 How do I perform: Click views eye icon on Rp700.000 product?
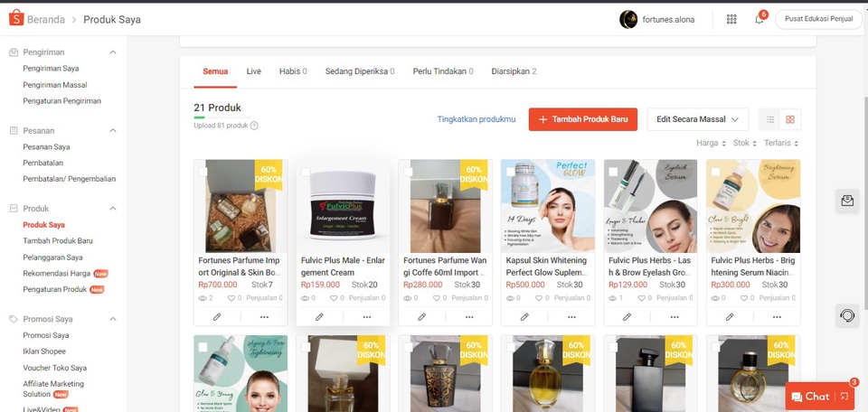coord(202,298)
